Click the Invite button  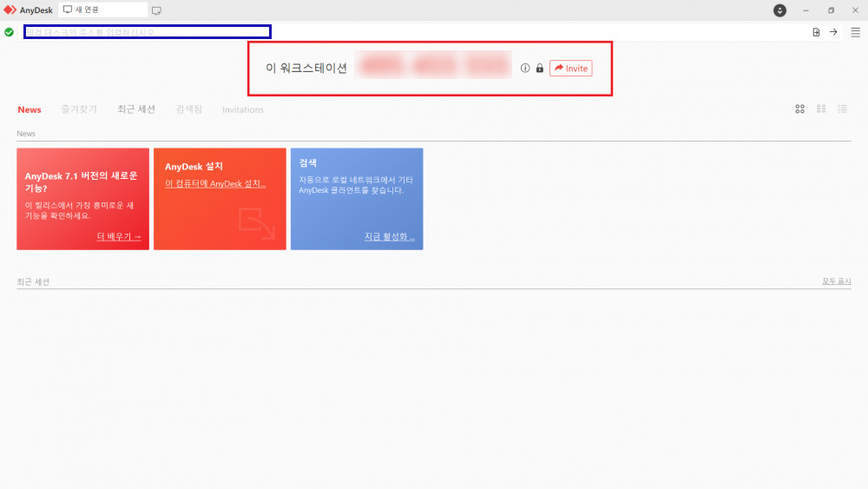point(571,68)
